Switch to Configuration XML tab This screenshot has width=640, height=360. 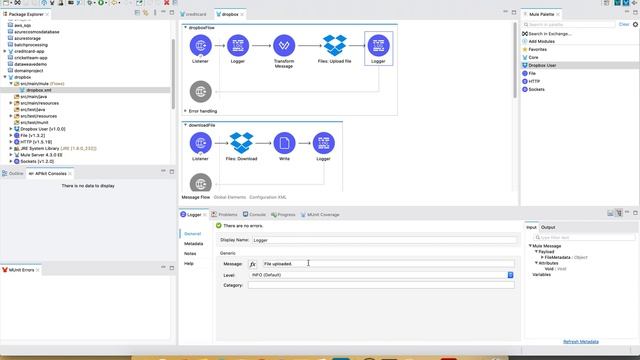[x=268, y=197]
